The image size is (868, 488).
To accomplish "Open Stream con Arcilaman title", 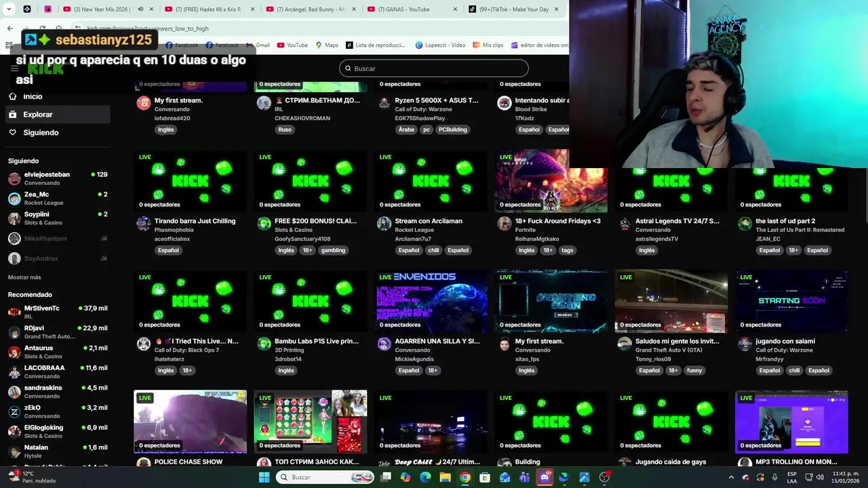I will coord(429,221).
